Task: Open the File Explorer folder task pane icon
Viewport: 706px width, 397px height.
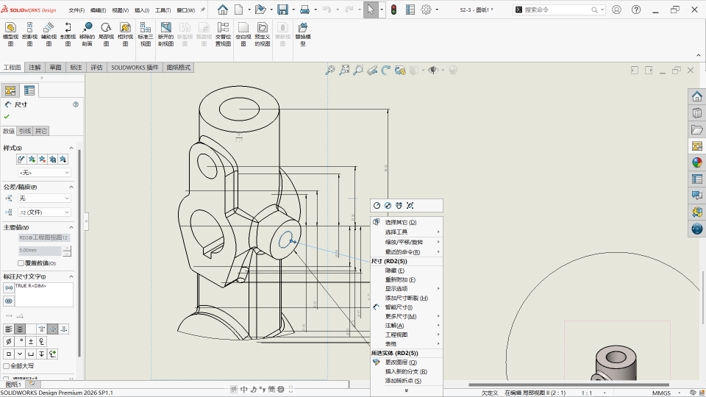Action: [697, 130]
